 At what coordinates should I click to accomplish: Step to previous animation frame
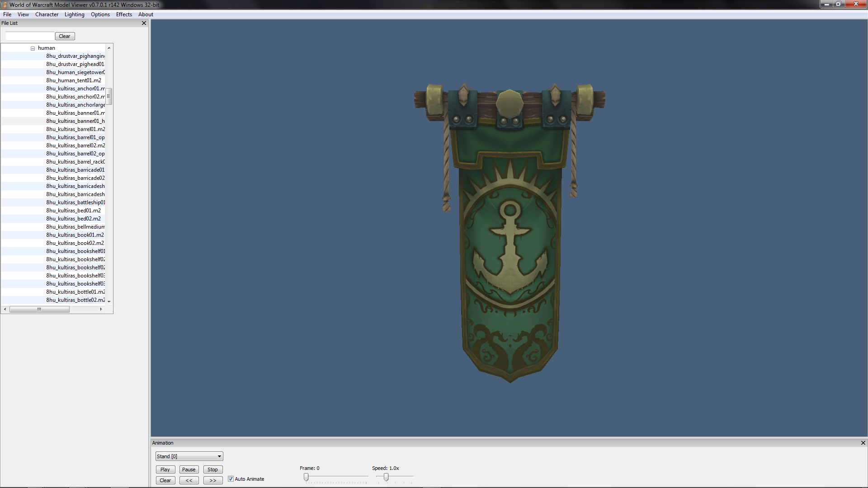[189, 480]
